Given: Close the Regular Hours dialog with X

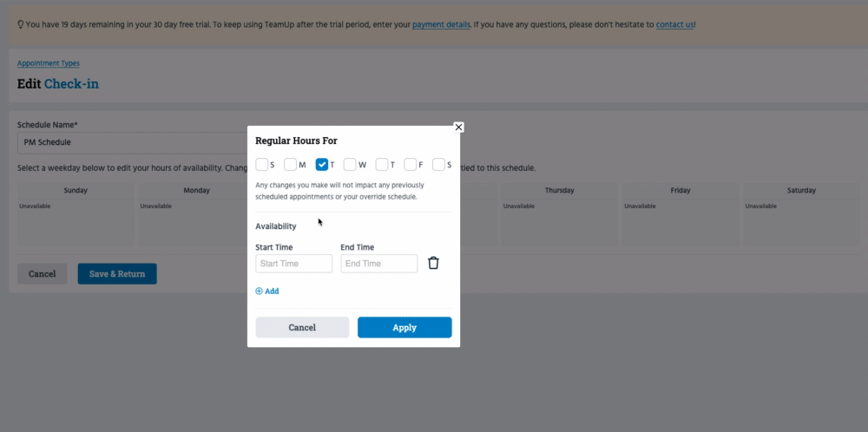Looking at the screenshot, I should (x=458, y=127).
